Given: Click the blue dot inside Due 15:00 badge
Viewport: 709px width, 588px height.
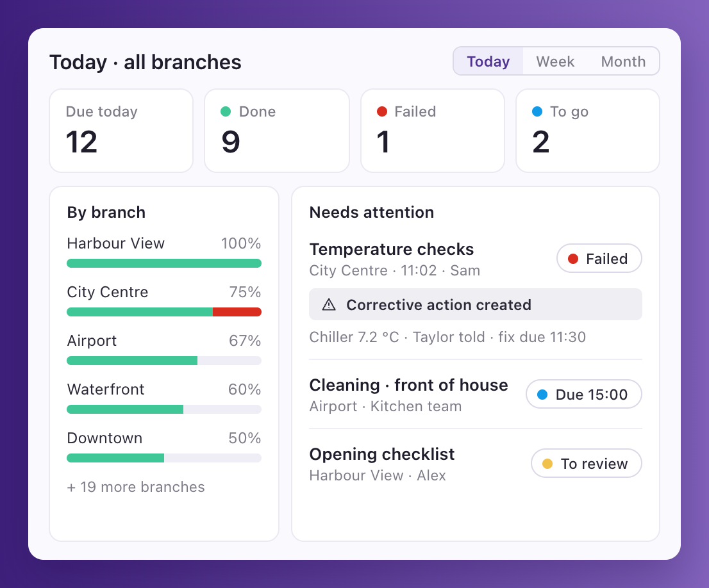Looking at the screenshot, I should 542,394.
